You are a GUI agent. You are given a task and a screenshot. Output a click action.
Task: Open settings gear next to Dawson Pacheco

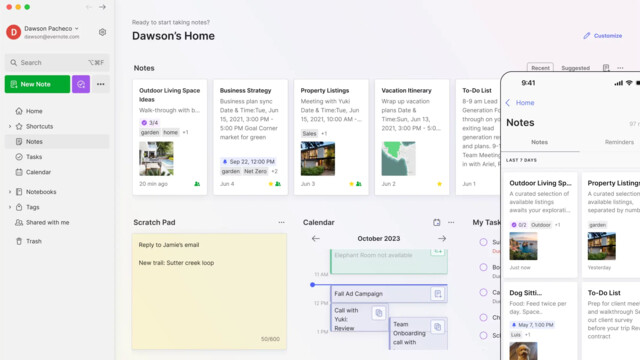pos(102,32)
